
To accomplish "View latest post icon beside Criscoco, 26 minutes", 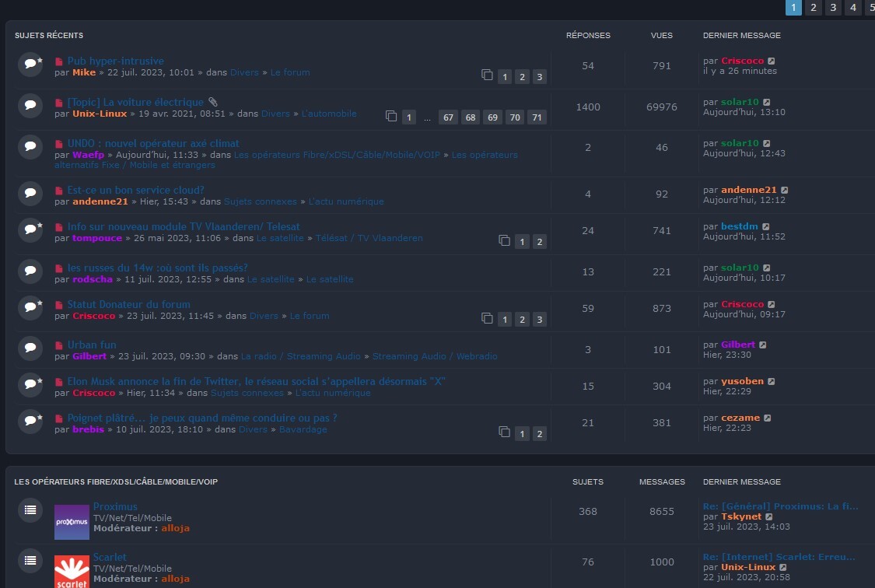I will [x=772, y=61].
